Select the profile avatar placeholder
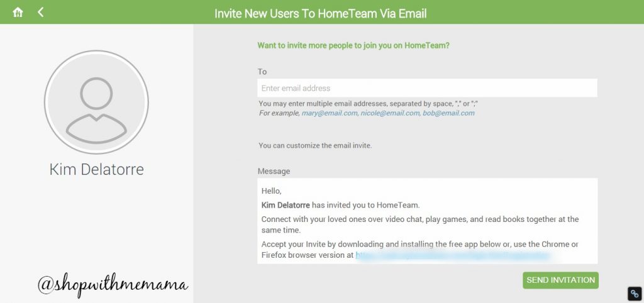Screen dimensions: 644x303 click(96, 102)
